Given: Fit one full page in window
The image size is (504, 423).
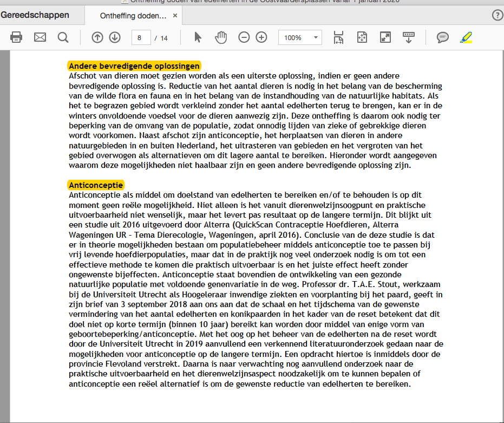Looking at the screenshot, I should click(x=362, y=37).
